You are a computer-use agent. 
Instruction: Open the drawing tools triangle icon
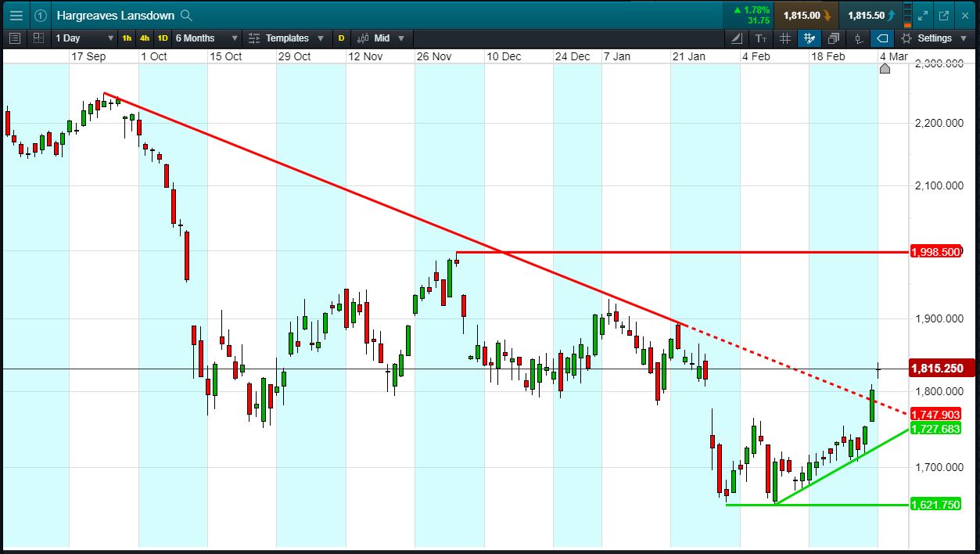point(737,38)
